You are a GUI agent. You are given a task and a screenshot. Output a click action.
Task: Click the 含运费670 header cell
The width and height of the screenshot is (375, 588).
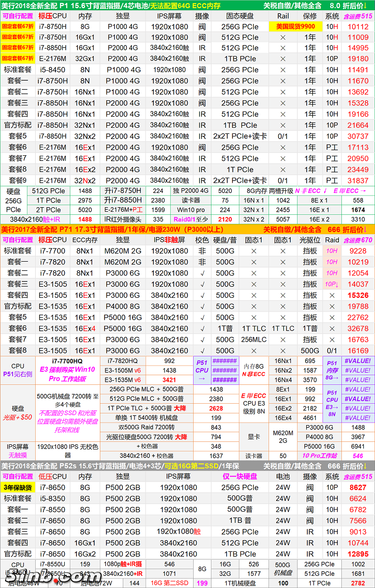point(358,240)
